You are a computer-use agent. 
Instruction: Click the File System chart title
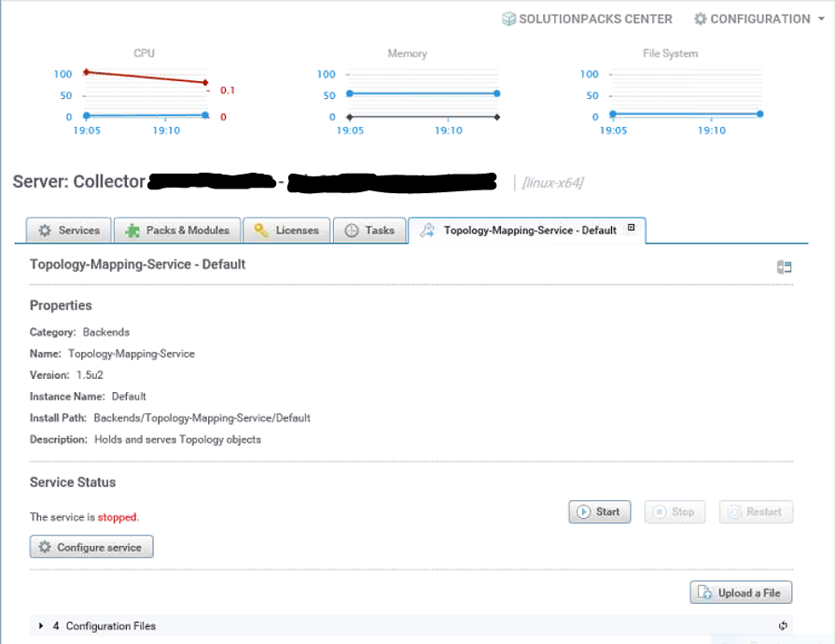pos(670,53)
